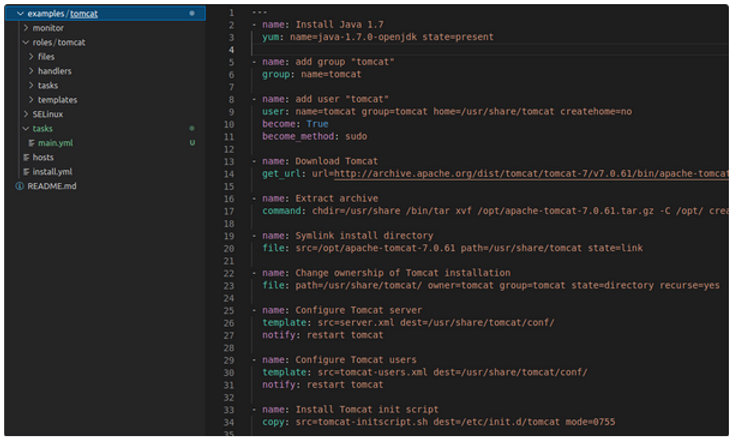Image resolution: width=732 pixels, height=440 pixels.
Task: Click the install.yml file icon
Action: click(26, 172)
